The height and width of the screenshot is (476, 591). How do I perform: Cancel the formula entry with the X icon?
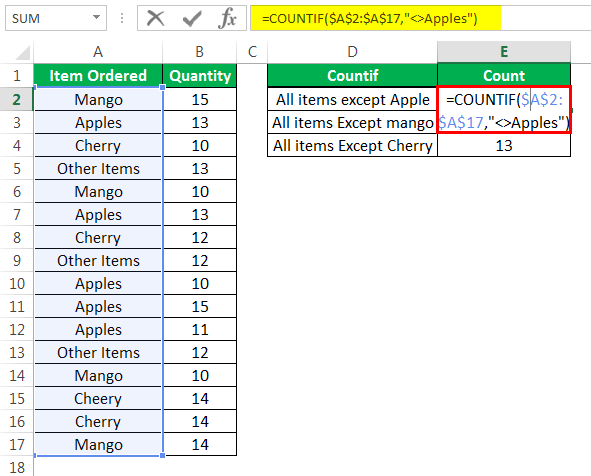156,18
